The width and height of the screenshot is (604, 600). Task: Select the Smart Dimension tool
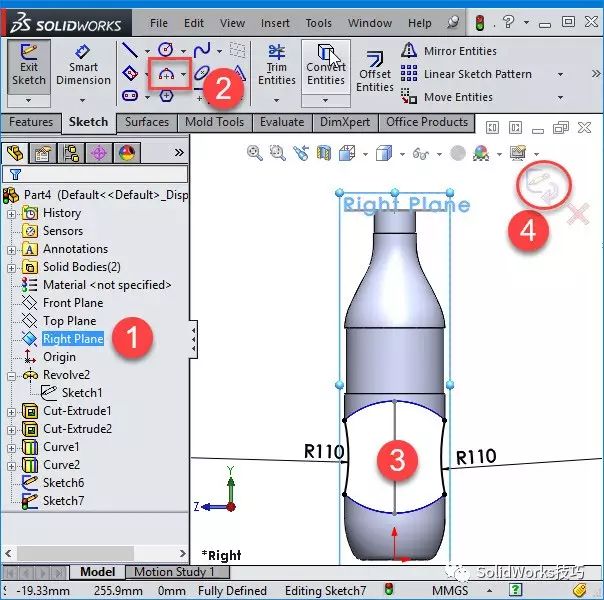(83, 65)
